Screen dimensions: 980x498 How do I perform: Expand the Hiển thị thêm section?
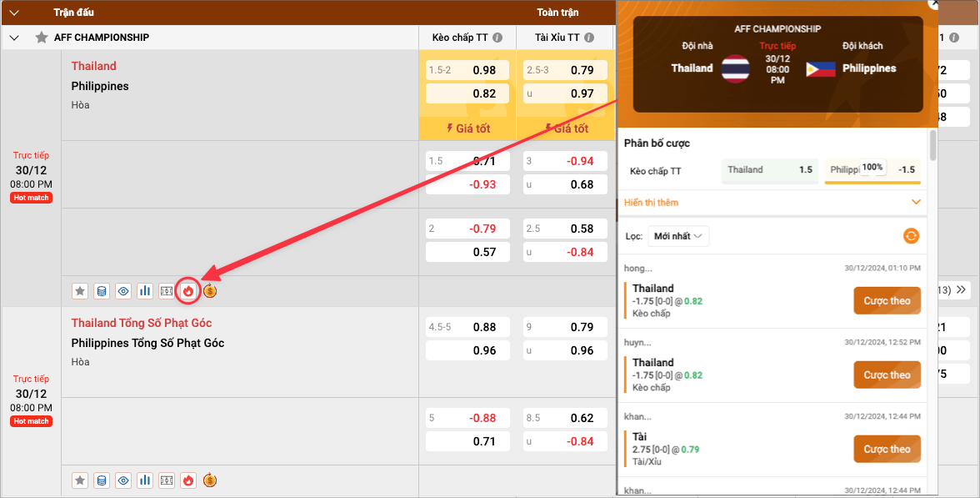(772, 203)
